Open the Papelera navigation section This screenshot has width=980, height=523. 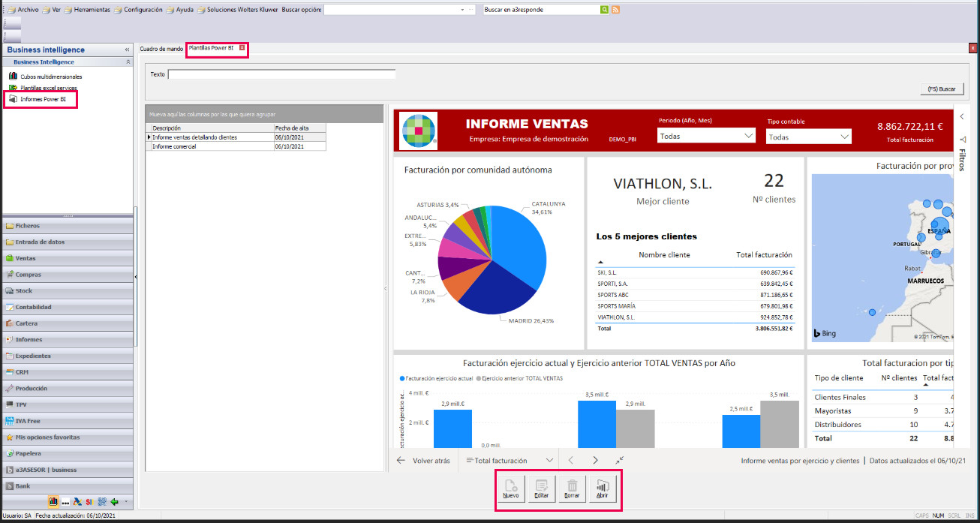tap(68, 453)
